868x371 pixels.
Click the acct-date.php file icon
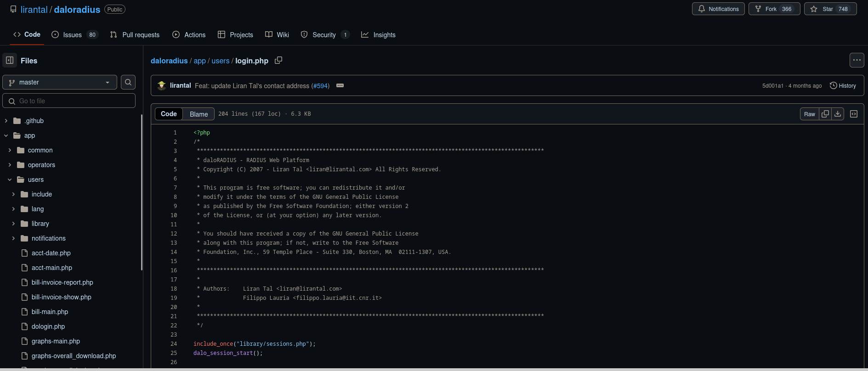(x=25, y=253)
